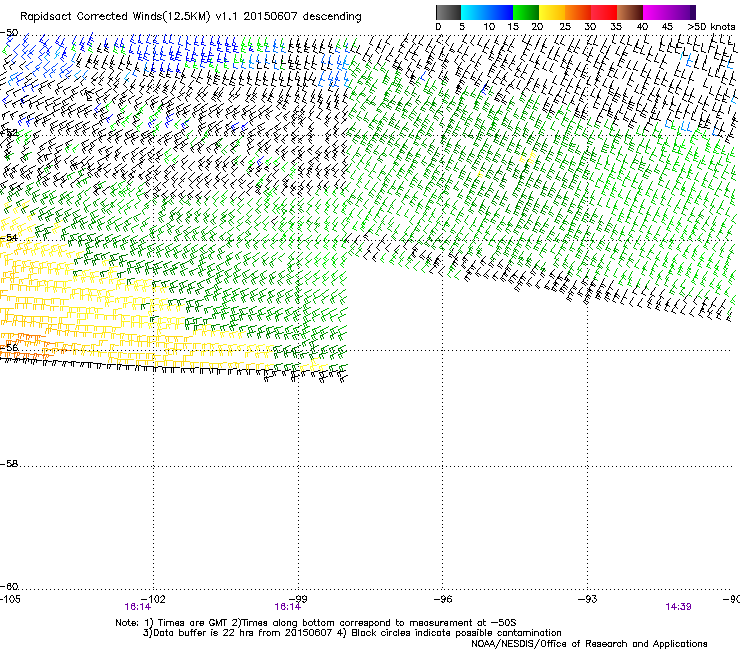Click the orange 25-30 knots legend swatch
Screen dimensions: 740x650
tap(578, 12)
